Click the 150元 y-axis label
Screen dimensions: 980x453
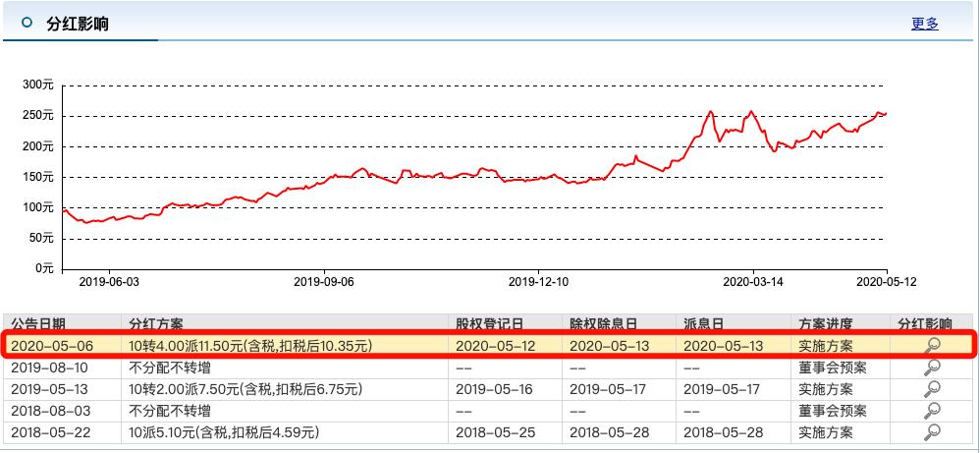pos(38,177)
